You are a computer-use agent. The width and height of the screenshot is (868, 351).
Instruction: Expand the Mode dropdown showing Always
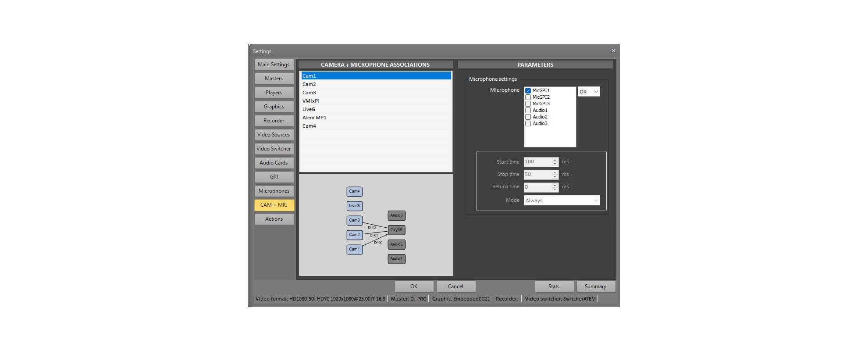coord(562,201)
